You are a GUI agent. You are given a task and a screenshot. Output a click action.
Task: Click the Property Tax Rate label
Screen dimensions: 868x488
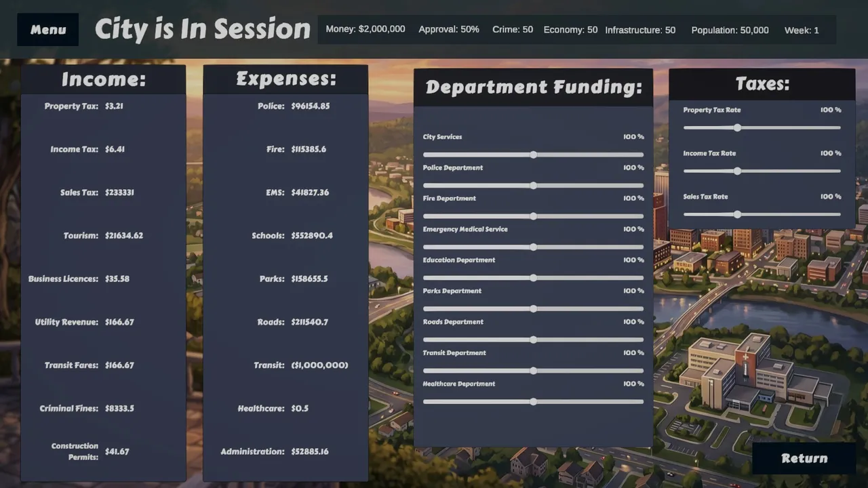711,110
